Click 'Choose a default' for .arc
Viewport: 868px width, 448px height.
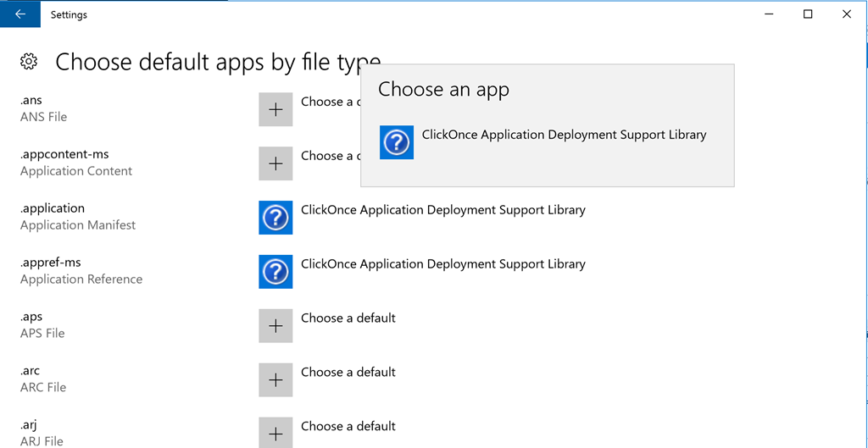348,373
